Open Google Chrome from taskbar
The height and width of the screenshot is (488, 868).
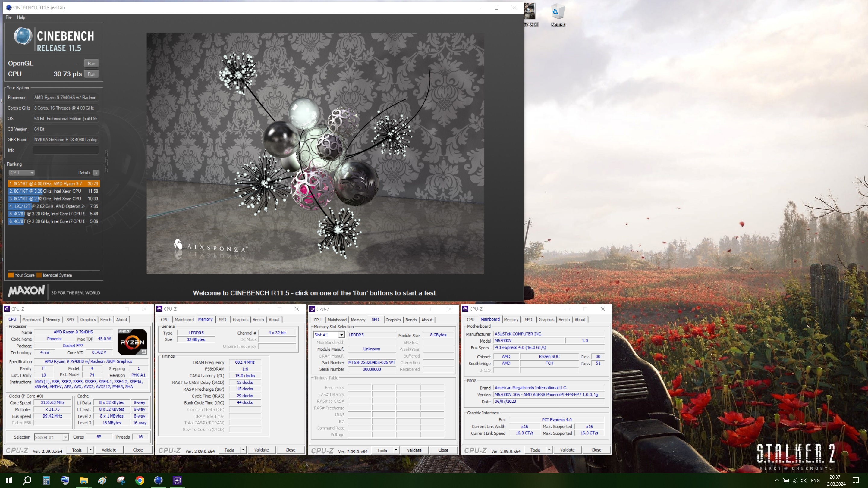pos(140,480)
